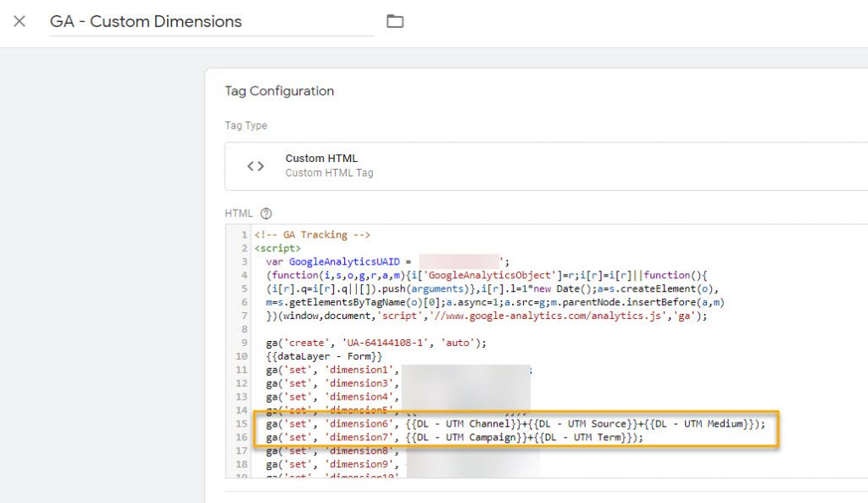This screenshot has height=503, width=868.
Task: Click line number 15 in gutter
Action: (x=242, y=424)
